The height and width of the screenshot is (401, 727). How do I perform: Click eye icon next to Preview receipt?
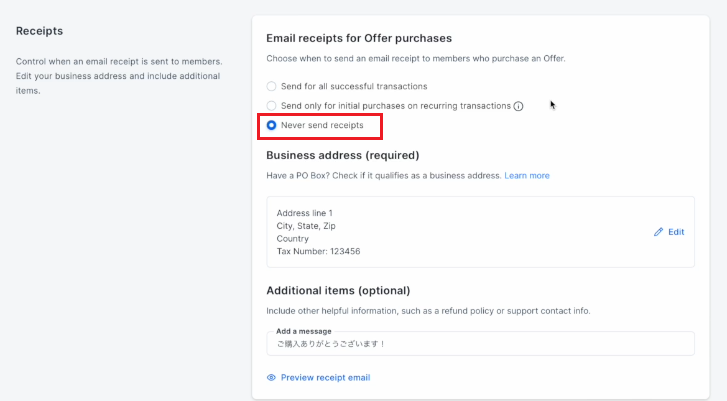click(271, 377)
